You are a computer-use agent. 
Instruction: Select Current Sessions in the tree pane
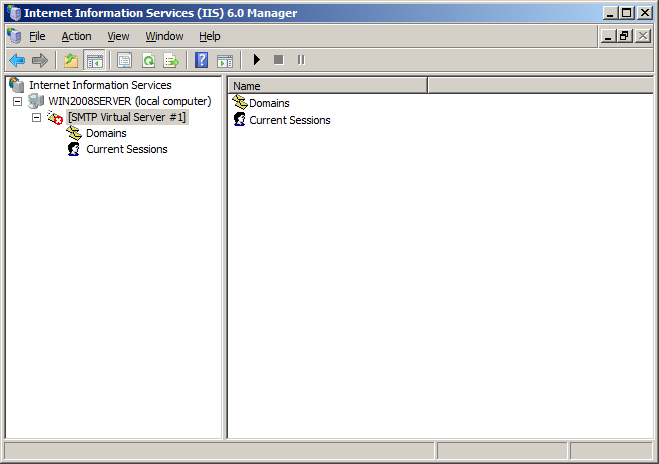pyautogui.click(x=127, y=149)
